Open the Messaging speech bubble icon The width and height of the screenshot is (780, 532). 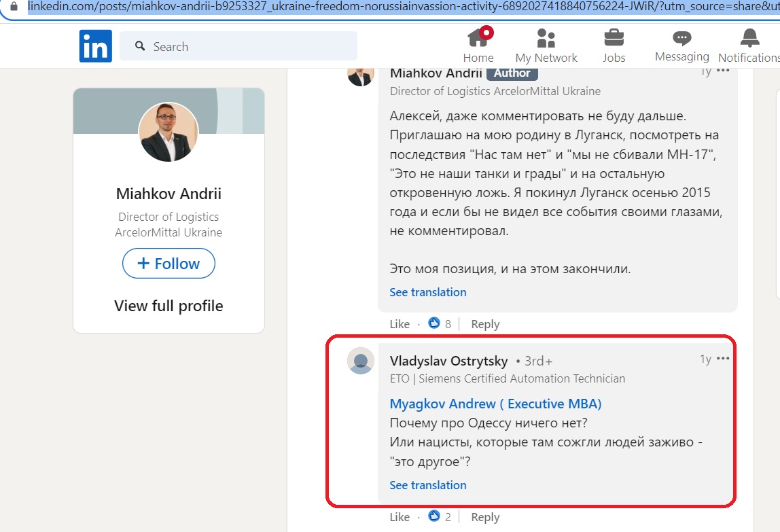click(x=681, y=38)
